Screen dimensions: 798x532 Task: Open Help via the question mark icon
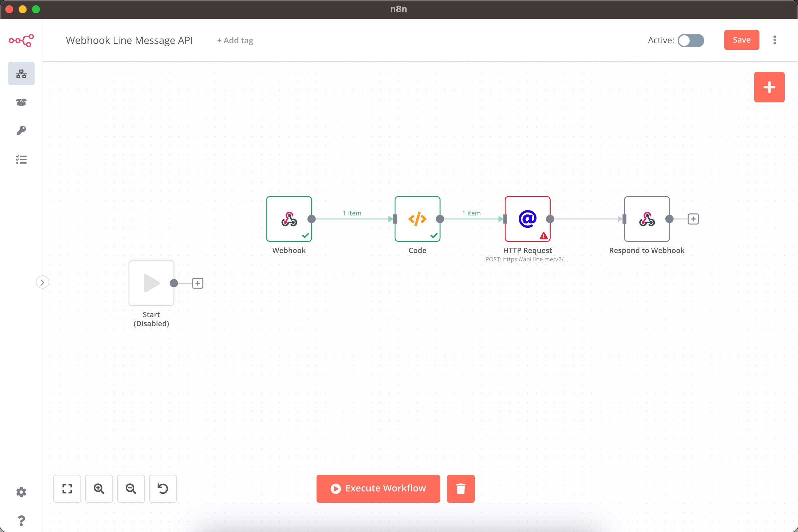[x=21, y=520]
